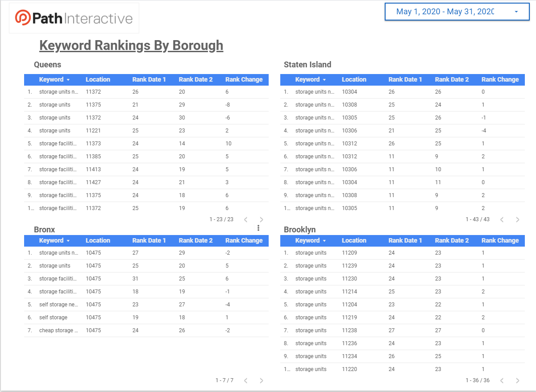536x392 pixels.
Task: Click Rank Change header in Queens table
Action: 244,79
